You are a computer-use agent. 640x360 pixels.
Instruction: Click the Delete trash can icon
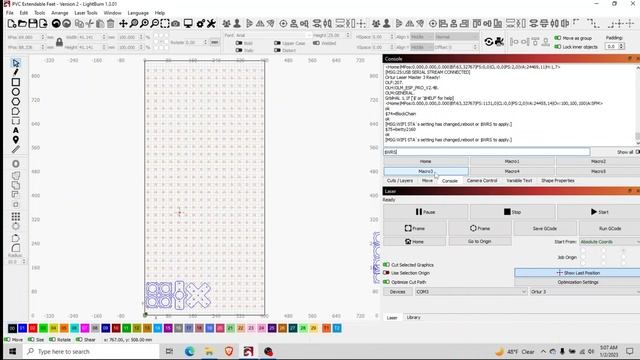click(111, 24)
